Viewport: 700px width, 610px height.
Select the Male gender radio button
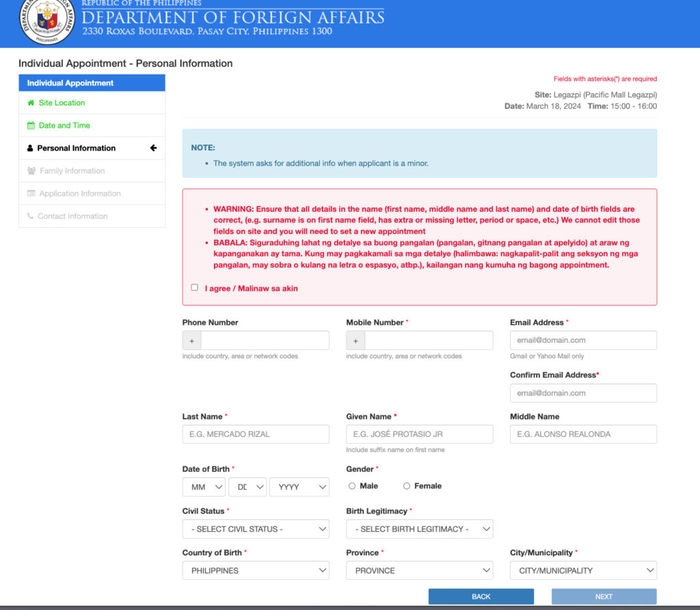[x=352, y=486]
